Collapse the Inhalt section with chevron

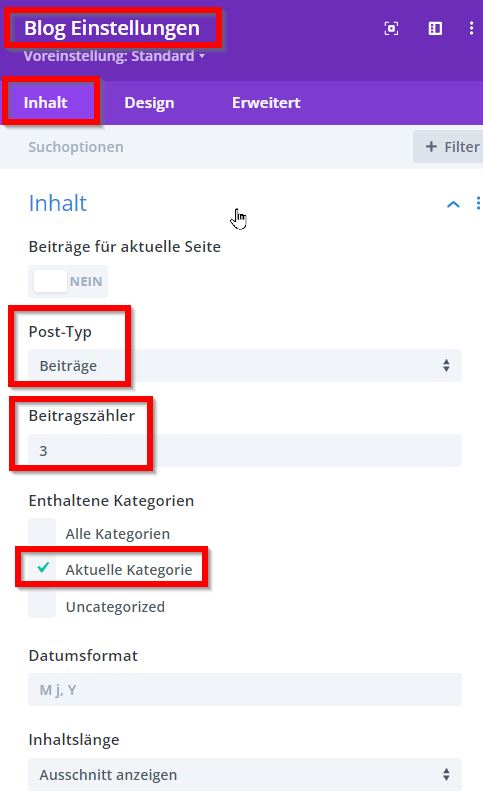pyautogui.click(x=453, y=204)
